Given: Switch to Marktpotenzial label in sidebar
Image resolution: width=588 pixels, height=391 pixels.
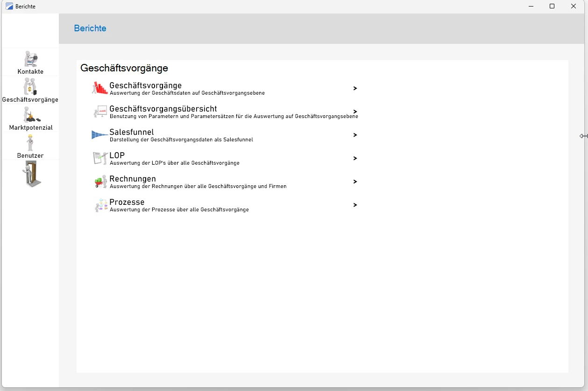Looking at the screenshot, I should coord(31,128).
